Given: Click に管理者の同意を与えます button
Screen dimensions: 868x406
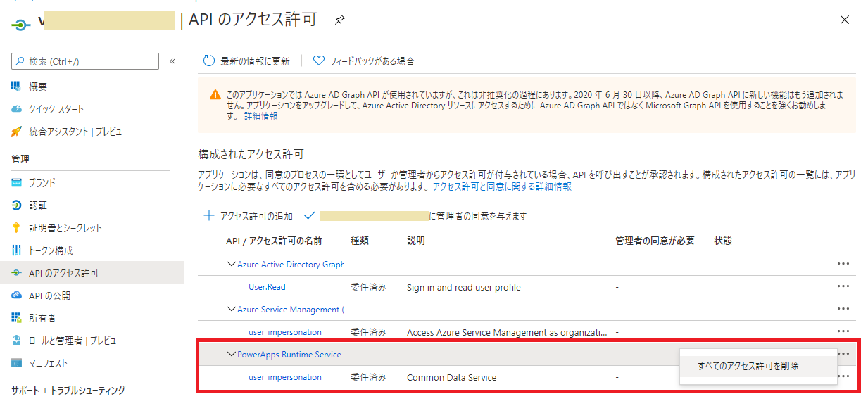Looking at the screenshot, I should [x=479, y=216].
